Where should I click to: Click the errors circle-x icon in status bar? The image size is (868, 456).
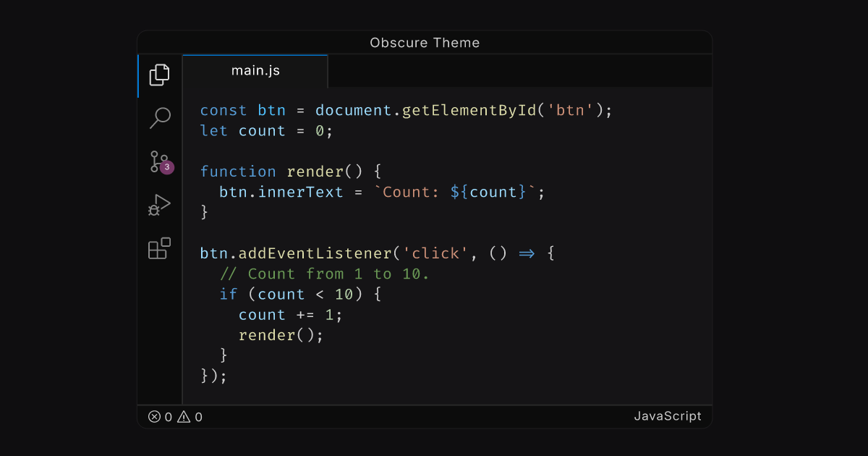(x=154, y=416)
